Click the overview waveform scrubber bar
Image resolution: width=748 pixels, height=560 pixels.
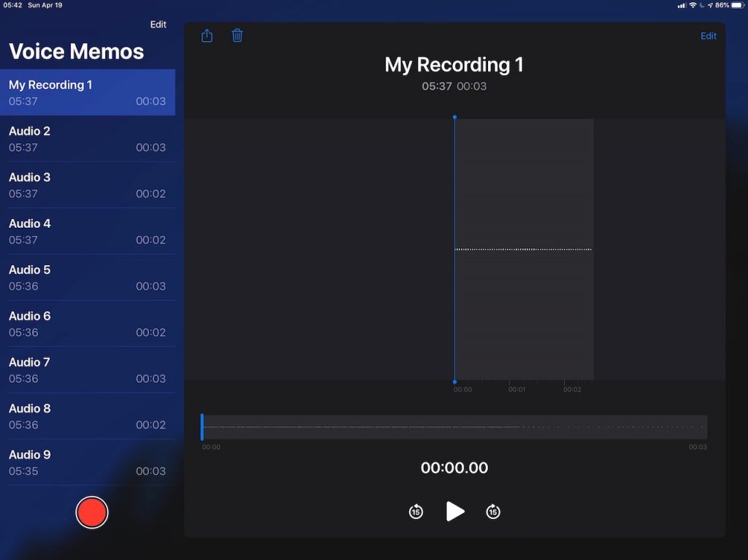(454, 427)
